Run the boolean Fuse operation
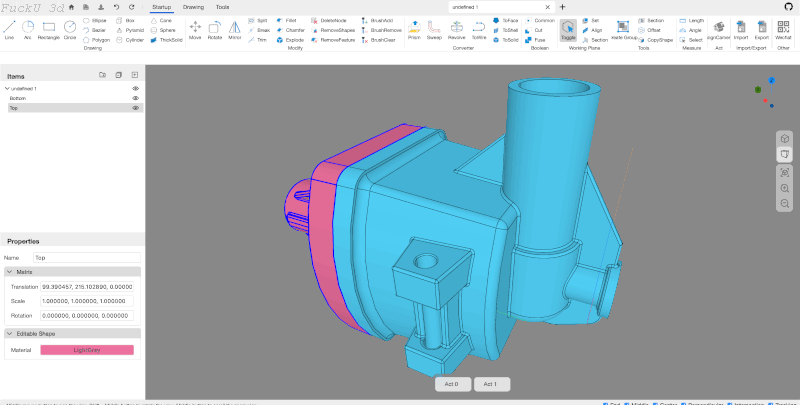 click(536, 40)
